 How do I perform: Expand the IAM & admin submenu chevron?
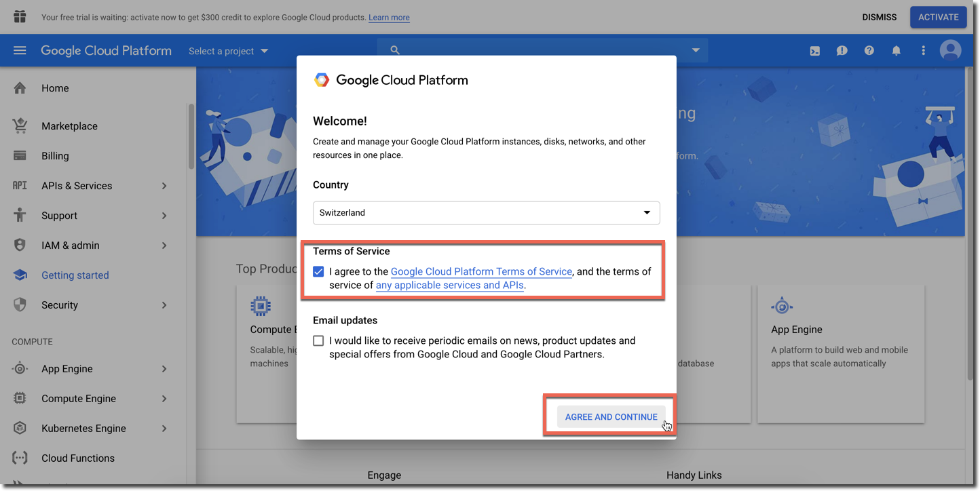pyautogui.click(x=164, y=245)
